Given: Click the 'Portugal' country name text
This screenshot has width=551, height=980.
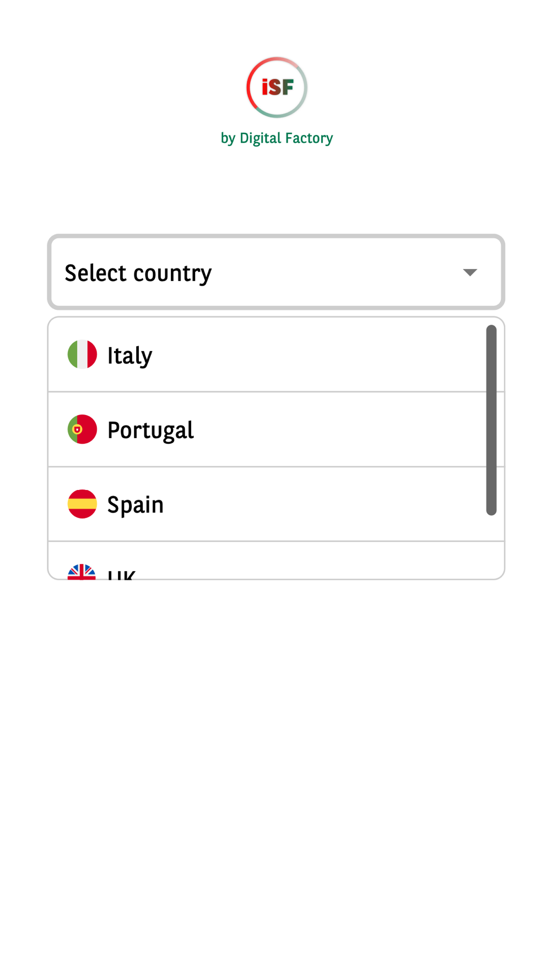Looking at the screenshot, I should point(150,430).
